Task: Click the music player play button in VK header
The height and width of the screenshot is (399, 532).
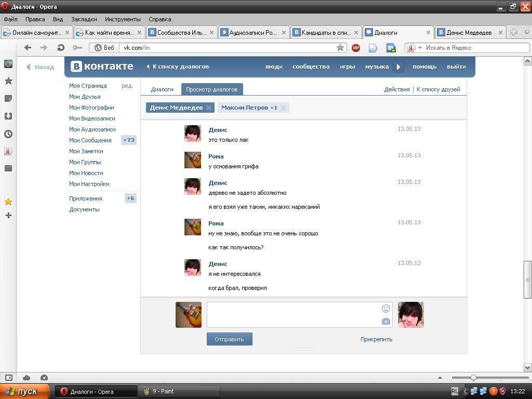Action: click(x=398, y=67)
